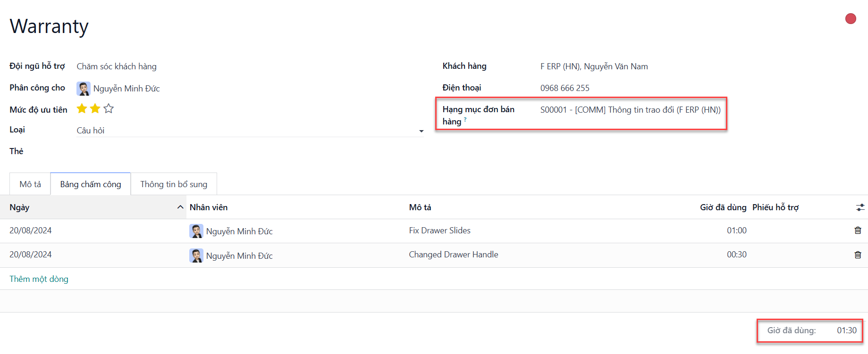Image resolution: width=868 pixels, height=354 pixels.
Task: Click the Thẻ tags field
Action: [x=250, y=151]
